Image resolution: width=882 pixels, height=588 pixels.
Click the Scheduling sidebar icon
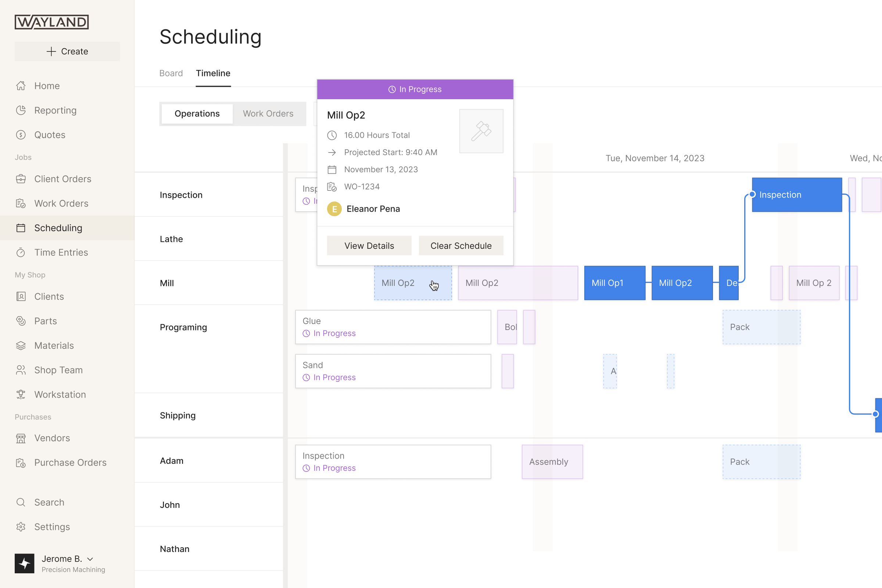21,228
